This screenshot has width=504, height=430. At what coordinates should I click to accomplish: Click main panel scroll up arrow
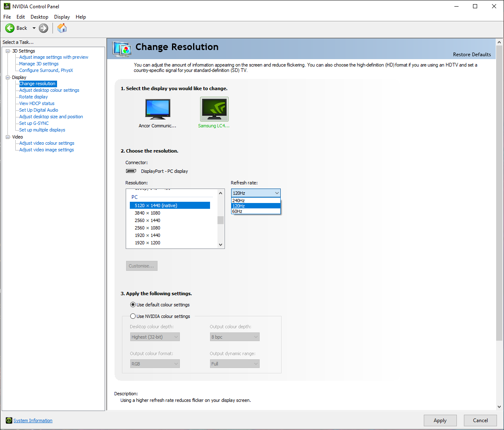pos(499,42)
